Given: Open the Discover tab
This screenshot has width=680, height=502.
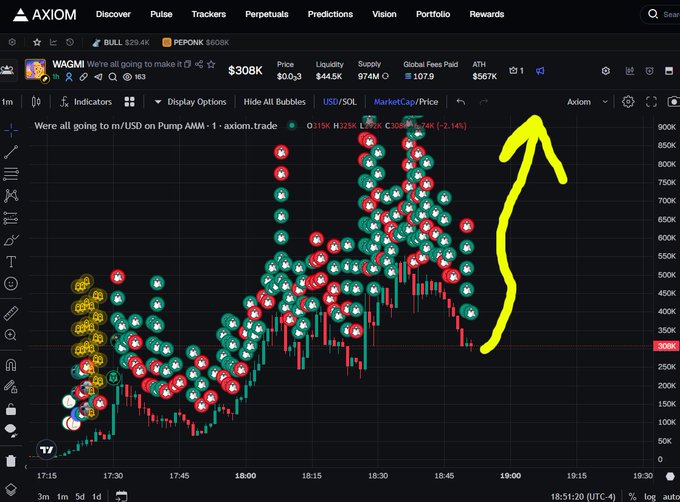Looking at the screenshot, I should click(x=113, y=14).
